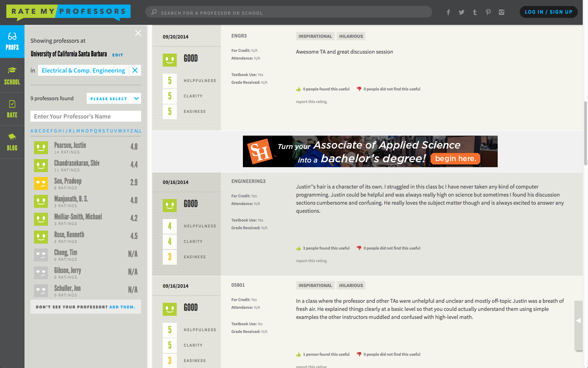Report the 09/20/2014 rating
This screenshot has height=368, width=588.
point(311,102)
